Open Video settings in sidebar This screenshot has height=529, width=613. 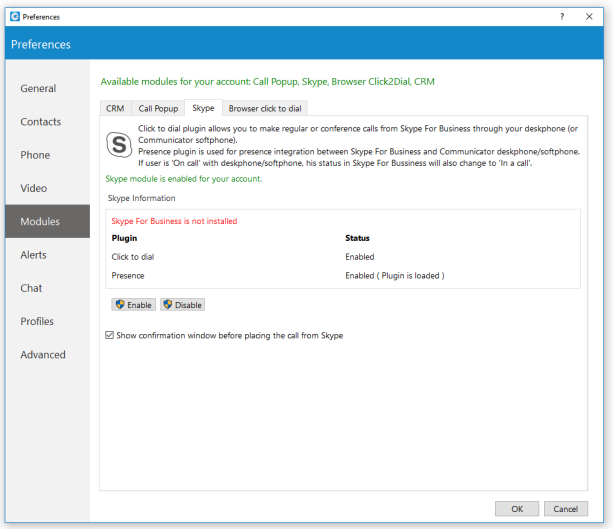point(47,188)
